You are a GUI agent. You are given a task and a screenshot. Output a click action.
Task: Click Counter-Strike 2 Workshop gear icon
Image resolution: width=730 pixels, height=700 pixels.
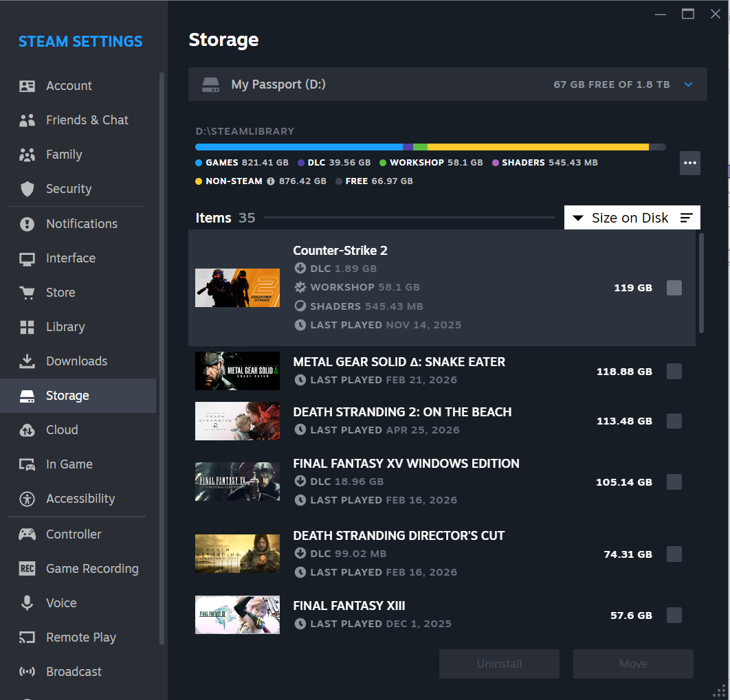300,287
